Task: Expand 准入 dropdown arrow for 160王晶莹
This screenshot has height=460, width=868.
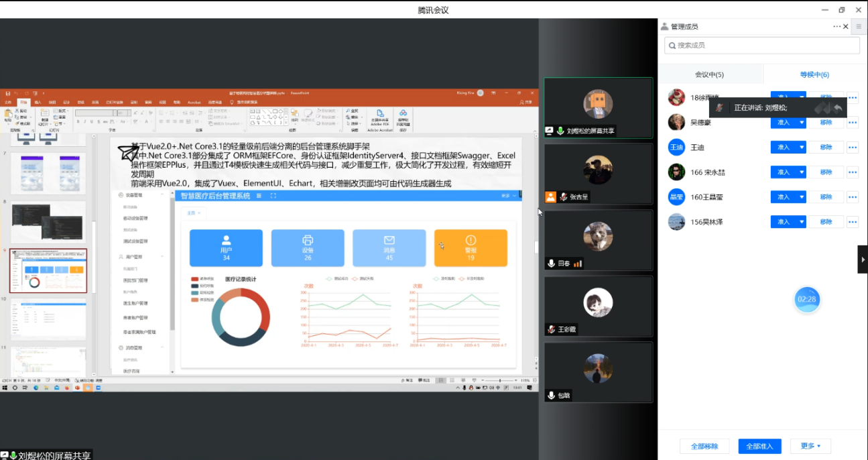Action: click(x=801, y=197)
